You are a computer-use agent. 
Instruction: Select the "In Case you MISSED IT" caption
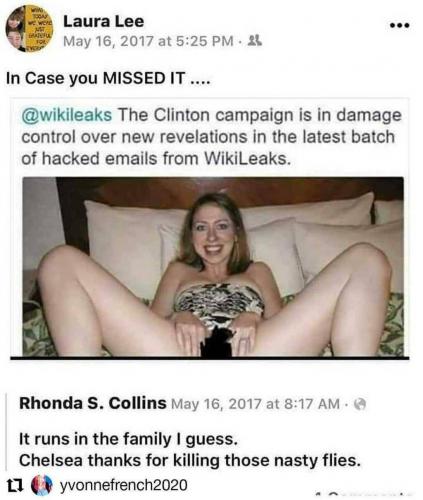pos(108,78)
